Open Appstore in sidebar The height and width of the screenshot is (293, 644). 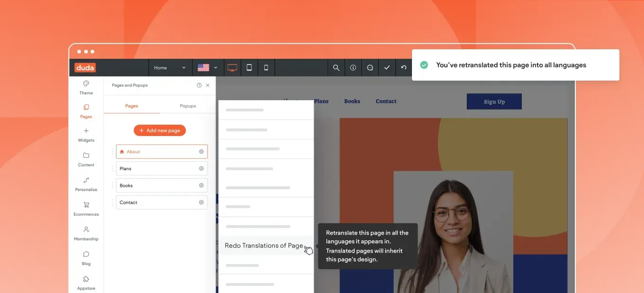pos(86,283)
